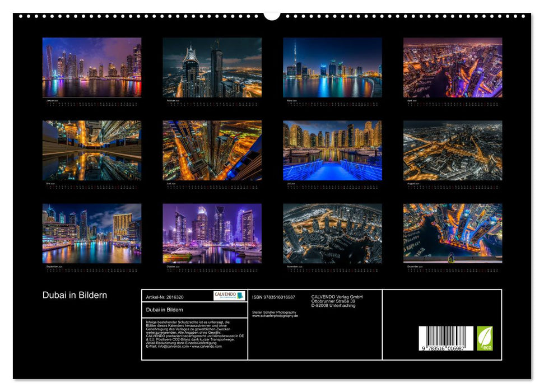
Task: Open the Oktober purple skyline photo
Action: [x=211, y=232]
